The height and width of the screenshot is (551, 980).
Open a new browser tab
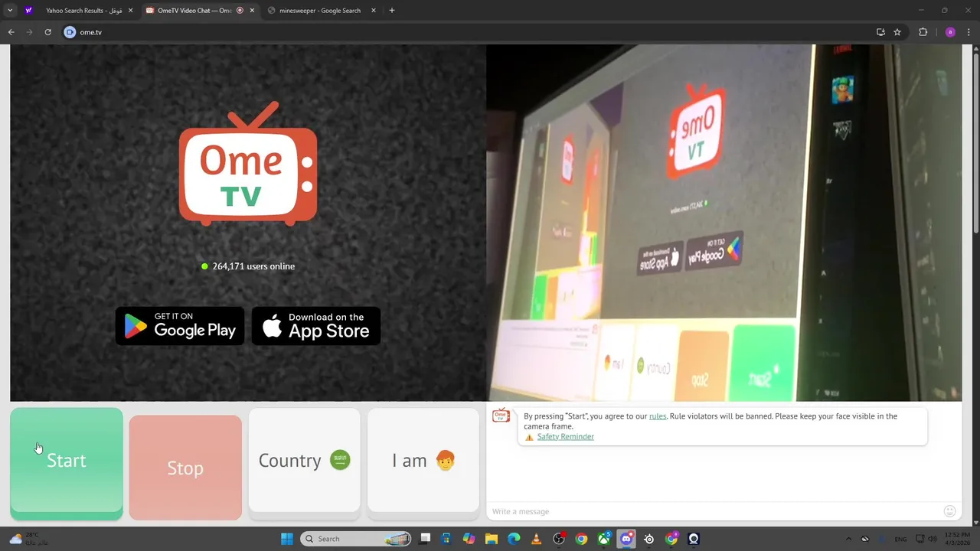[392, 11]
